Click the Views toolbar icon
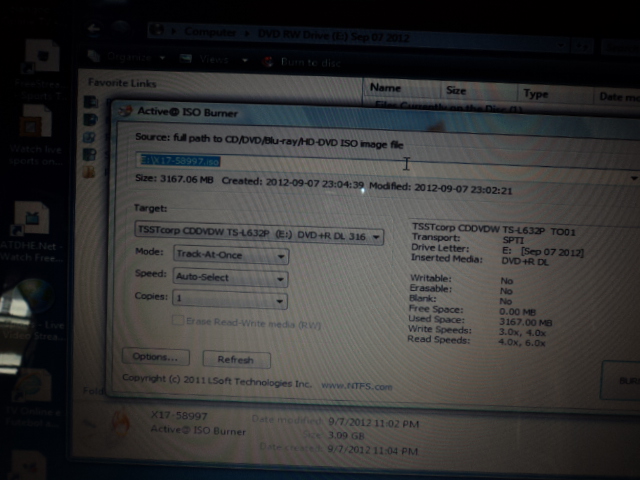 (186, 59)
